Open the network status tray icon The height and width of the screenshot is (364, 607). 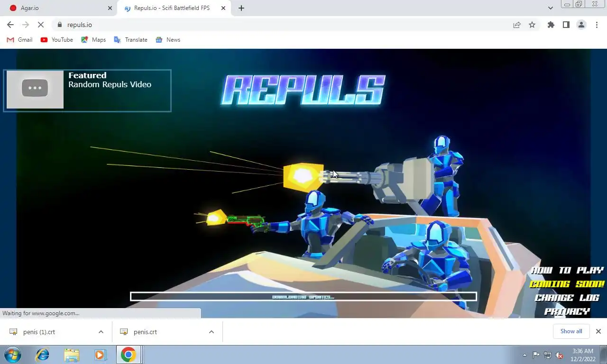point(548,355)
